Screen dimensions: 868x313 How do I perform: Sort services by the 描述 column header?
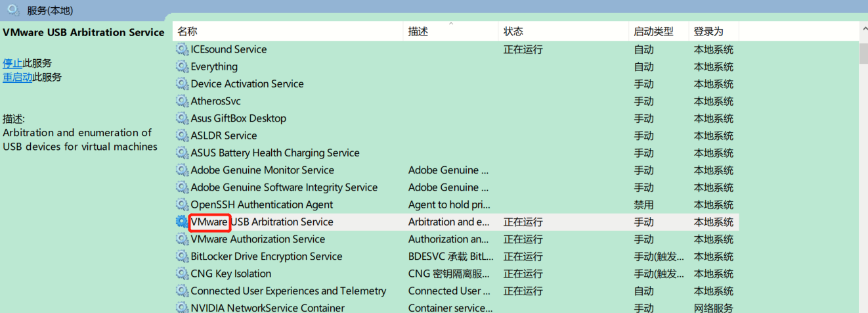coord(418,31)
